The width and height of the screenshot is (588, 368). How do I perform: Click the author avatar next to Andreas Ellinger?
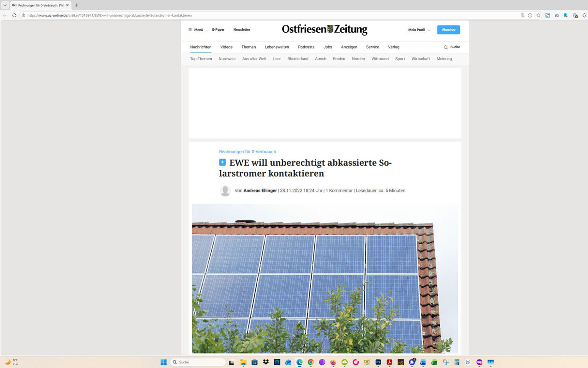click(x=225, y=191)
